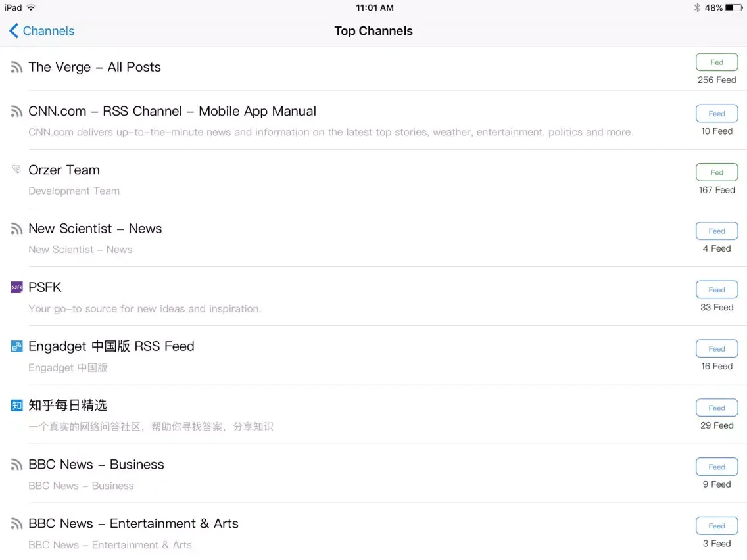The image size is (747, 560).
Task: Click the Engadget blue RSS icon
Action: point(16,346)
